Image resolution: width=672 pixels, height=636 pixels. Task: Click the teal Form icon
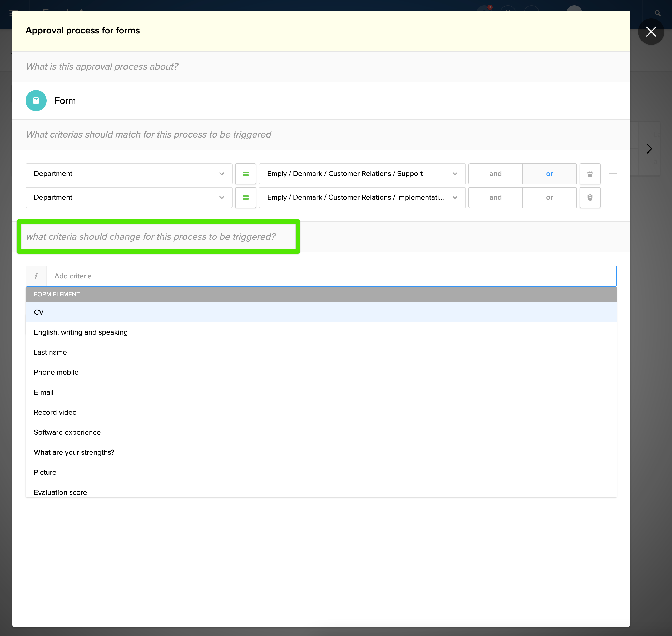tap(36, 100)
